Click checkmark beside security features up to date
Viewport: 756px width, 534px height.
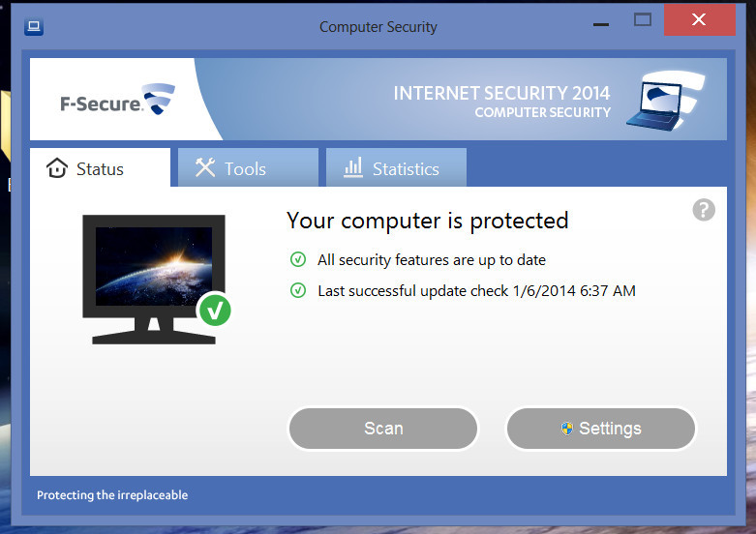(x=298, y=259)
